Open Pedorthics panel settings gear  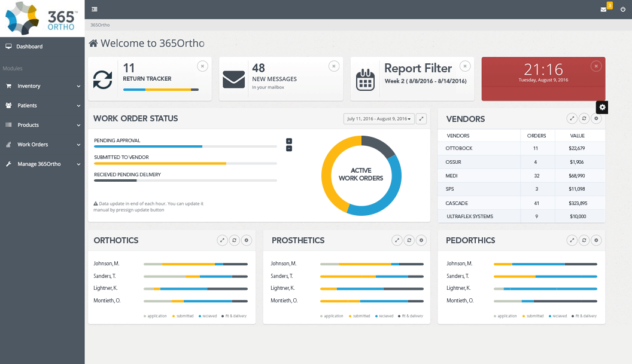(596, 240)
